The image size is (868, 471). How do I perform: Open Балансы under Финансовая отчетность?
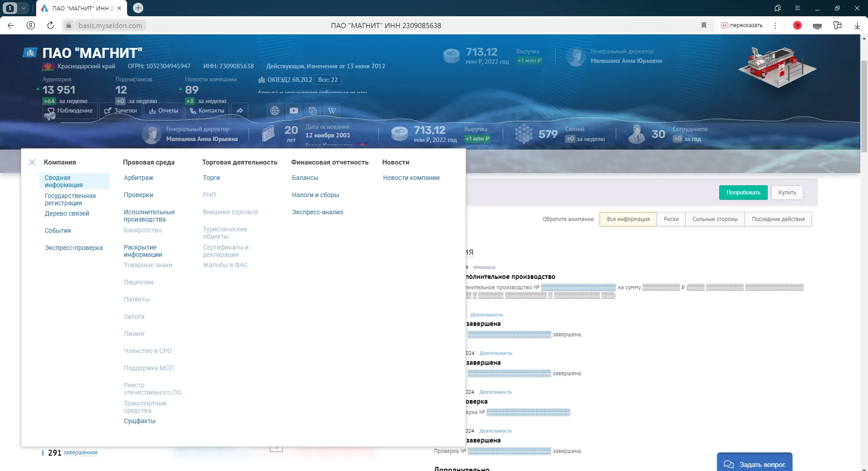click(305, 178)
